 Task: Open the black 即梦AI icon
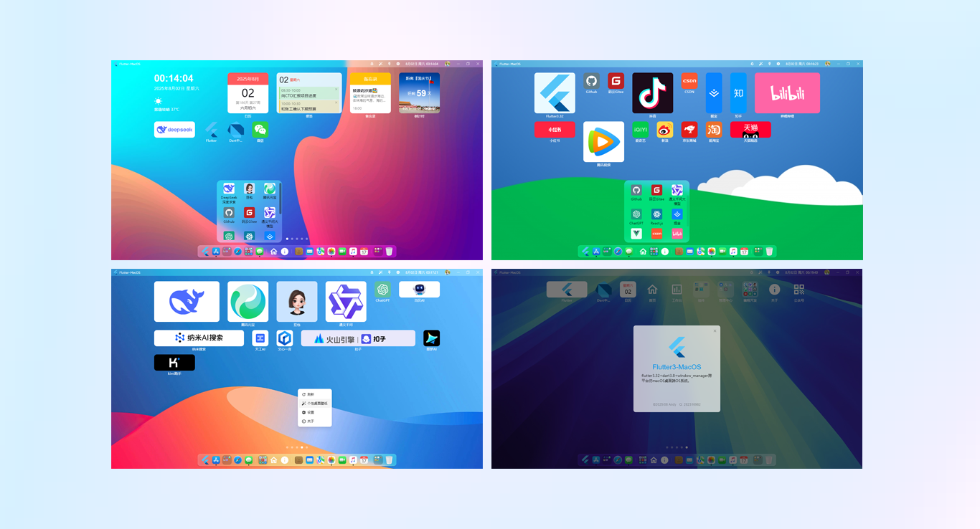click(431, 338)
